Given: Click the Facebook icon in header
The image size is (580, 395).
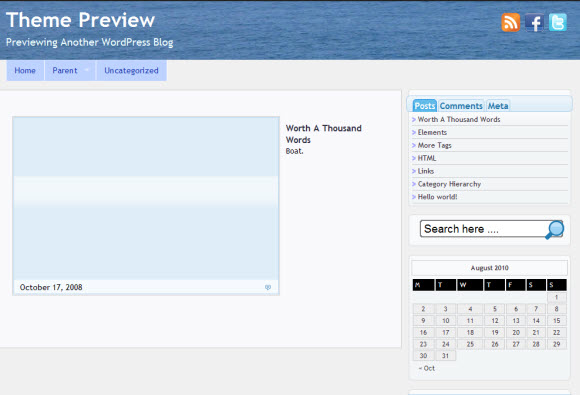Looking at the screenshot, I should click(534, 22).
